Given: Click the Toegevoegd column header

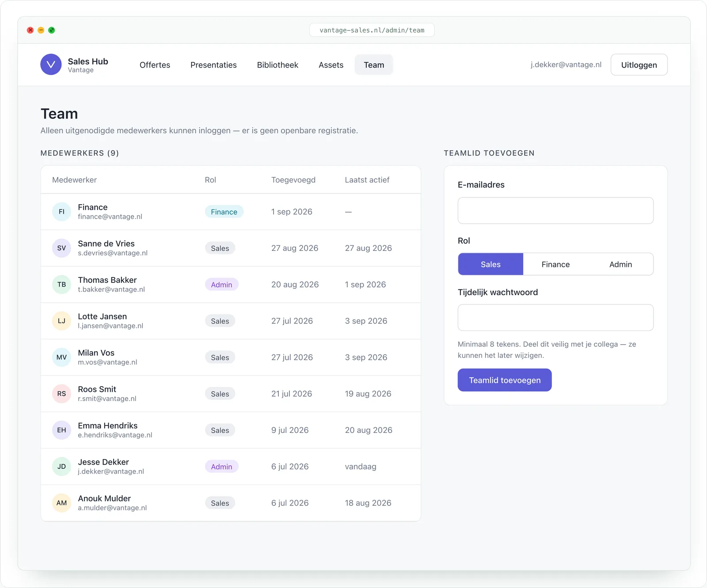Looking at the screenshot, I should click(293, 180).
